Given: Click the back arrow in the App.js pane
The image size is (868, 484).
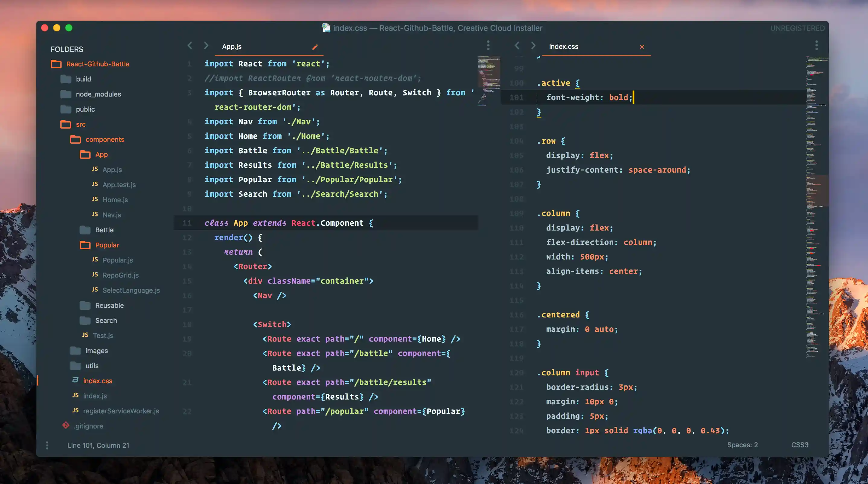Looking at the screenshot, I should click(190, 46).
